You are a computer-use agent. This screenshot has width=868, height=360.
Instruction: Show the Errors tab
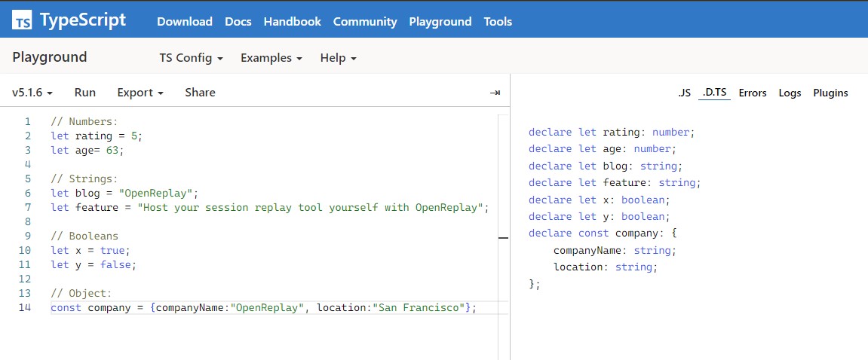tap(753, 93)
